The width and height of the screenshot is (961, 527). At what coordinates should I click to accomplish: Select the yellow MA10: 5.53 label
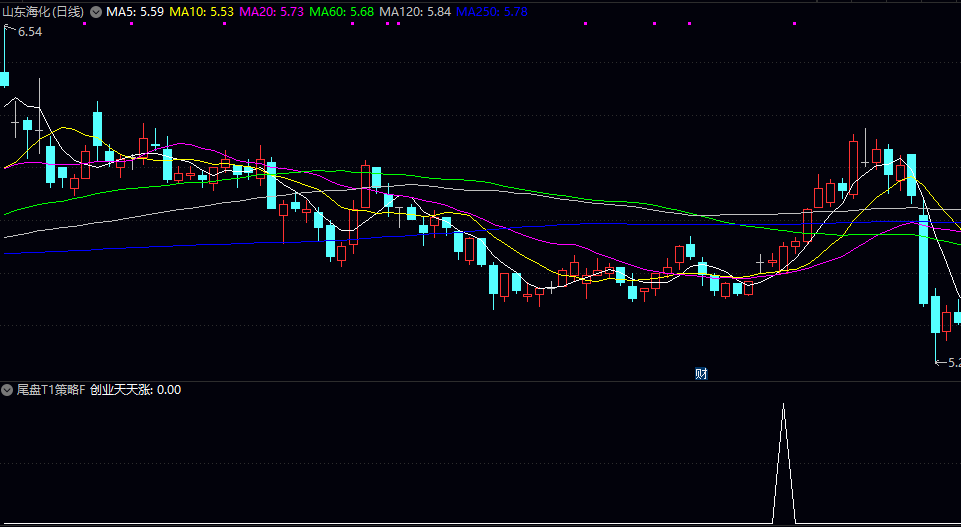[x=202, y=12]
